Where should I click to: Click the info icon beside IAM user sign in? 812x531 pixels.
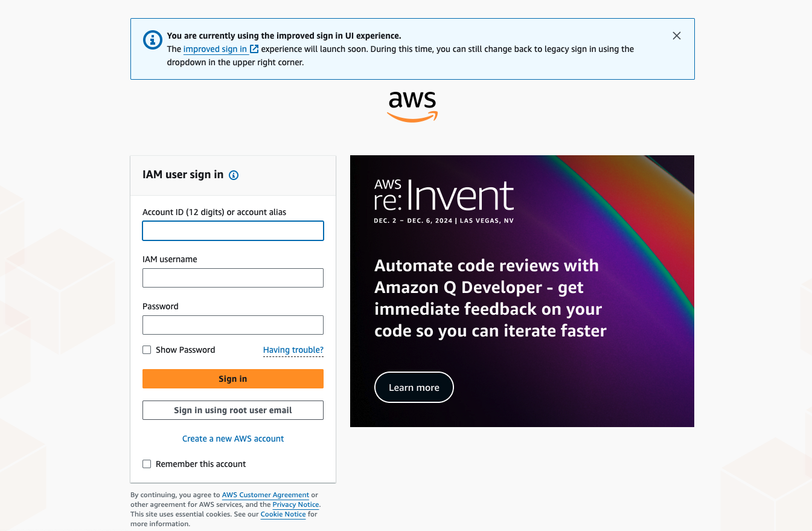click(x=234, y=175)
